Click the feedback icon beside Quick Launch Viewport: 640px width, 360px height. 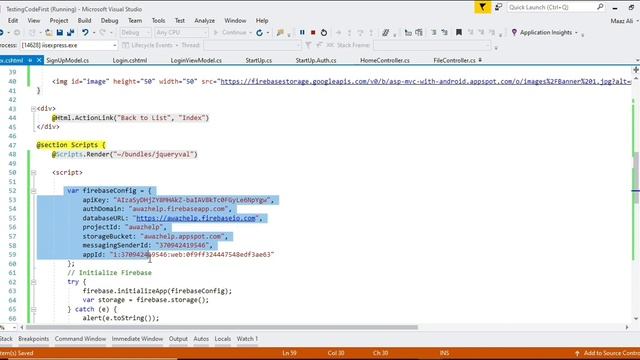(498, 7)
